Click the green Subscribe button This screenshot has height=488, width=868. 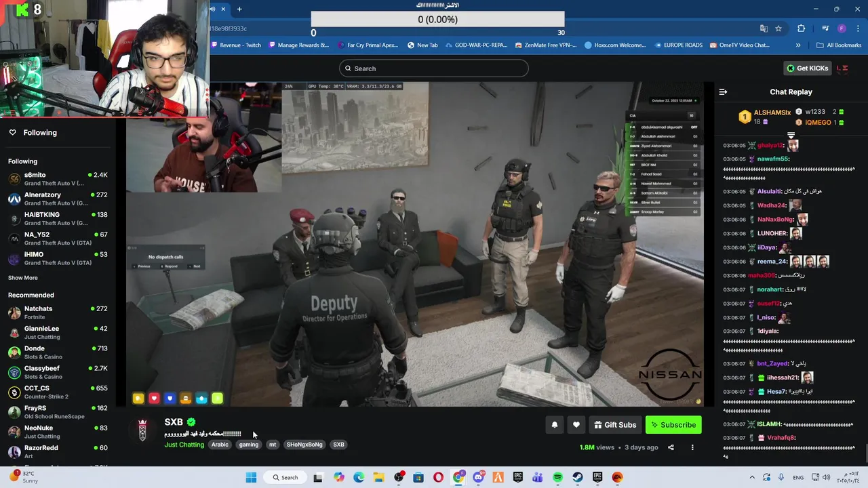click(673, 425)
